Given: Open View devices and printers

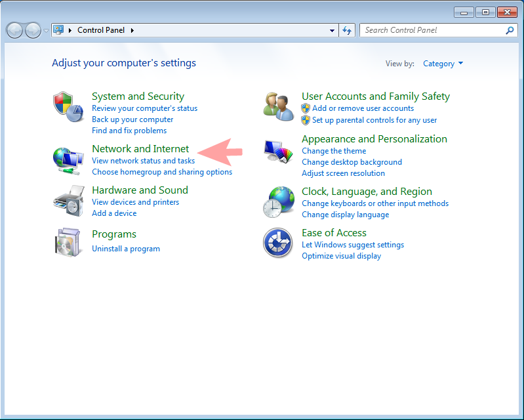Looking at the screenshot, I should coord(135,202).
